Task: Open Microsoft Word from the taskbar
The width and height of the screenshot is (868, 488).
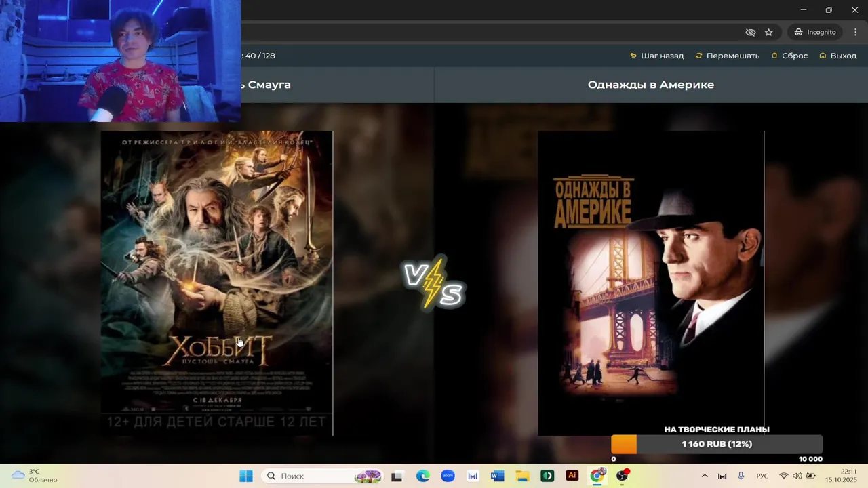Action: 498,476
